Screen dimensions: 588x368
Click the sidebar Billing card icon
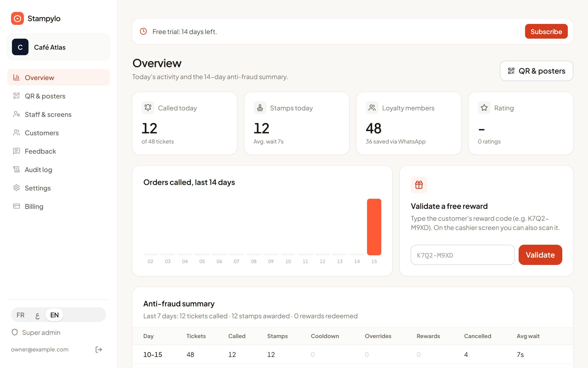(x=17, y=206)
